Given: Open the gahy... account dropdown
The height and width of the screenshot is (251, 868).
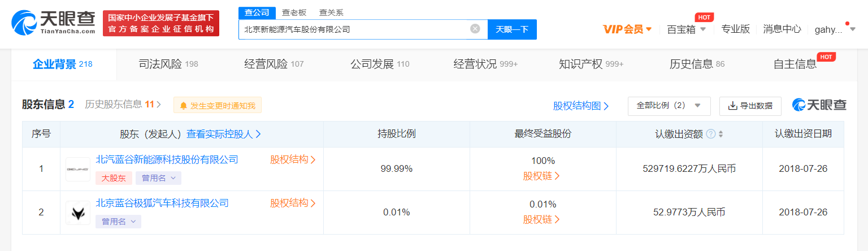Looking at the screenshot, I should 835,29.
